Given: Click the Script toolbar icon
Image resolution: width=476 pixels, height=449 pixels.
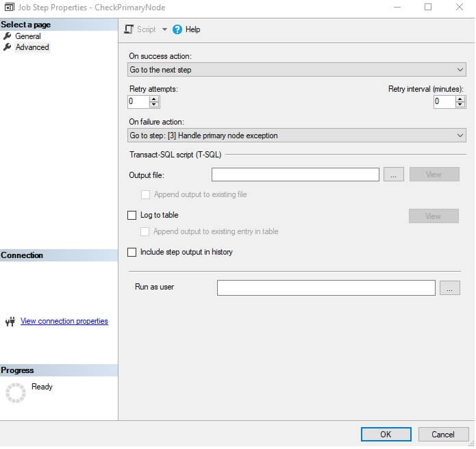Looking at the screenshot, I should 129,29.
